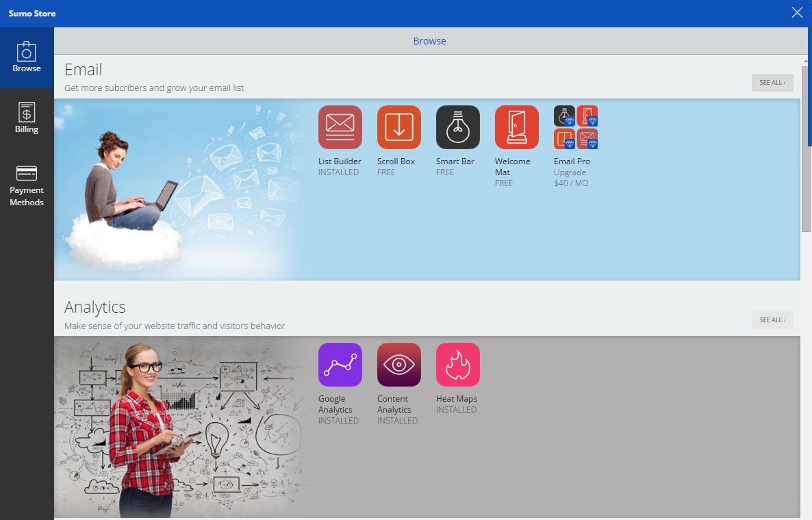Open the Heat Maps flame icon
Image resolution: width=812 pixels, height=520 pixels.
(x=458, y=365)
